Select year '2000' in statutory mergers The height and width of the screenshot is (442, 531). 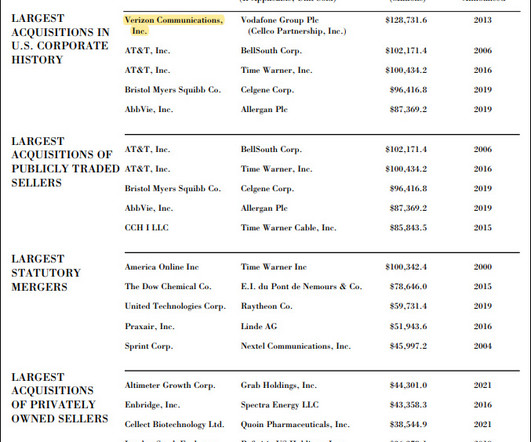point(483,267)
